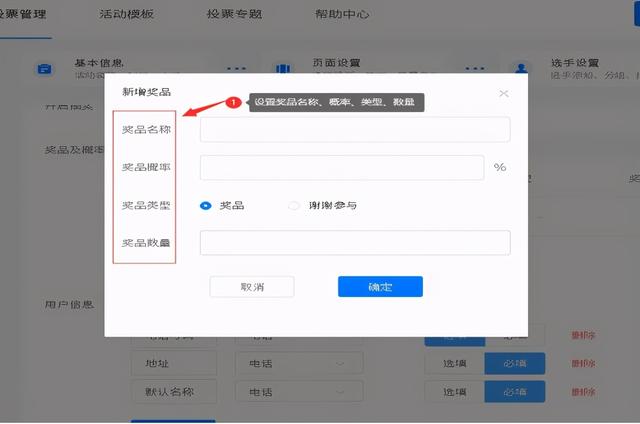Close the 新增奖品 dialog
The image size is (640, 424).
pos(504,93)
